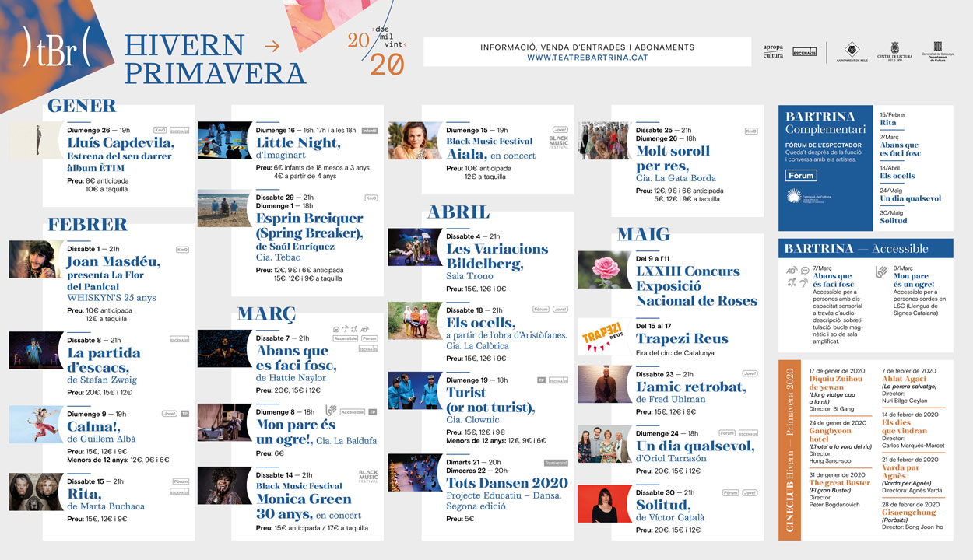Click sign language hands icon in Mon pare event

[x=331, y=409]
